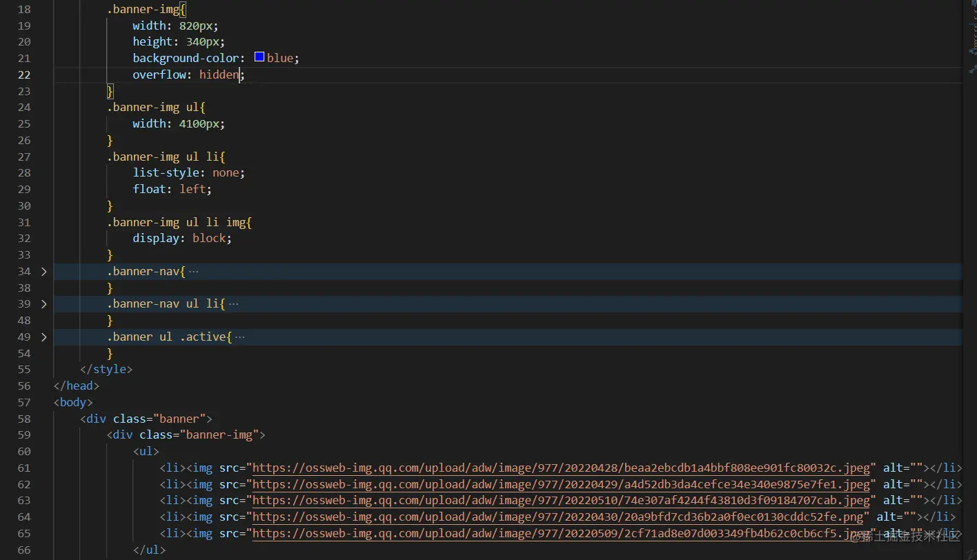This screenshot has width=977, height=560.
Task: Click the display: block declaration
Action: pos(182,239)
